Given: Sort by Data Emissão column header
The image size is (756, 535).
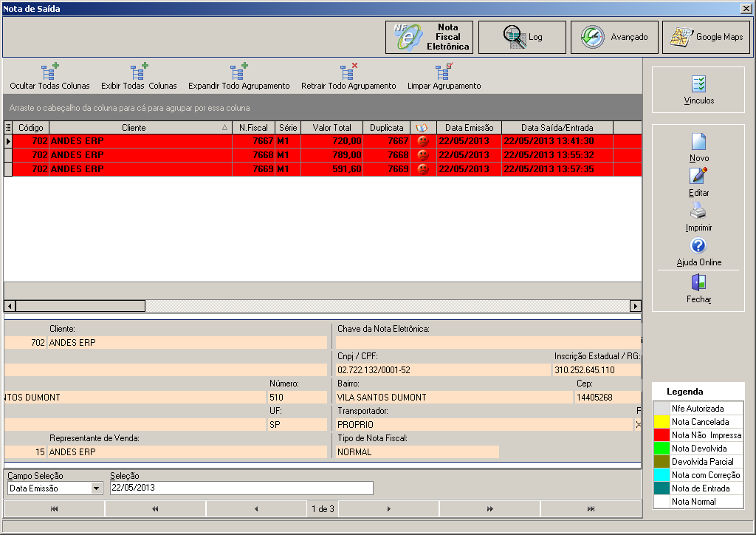Looking at the screenshot, I should pyautogui.click(x=469, y=128).
